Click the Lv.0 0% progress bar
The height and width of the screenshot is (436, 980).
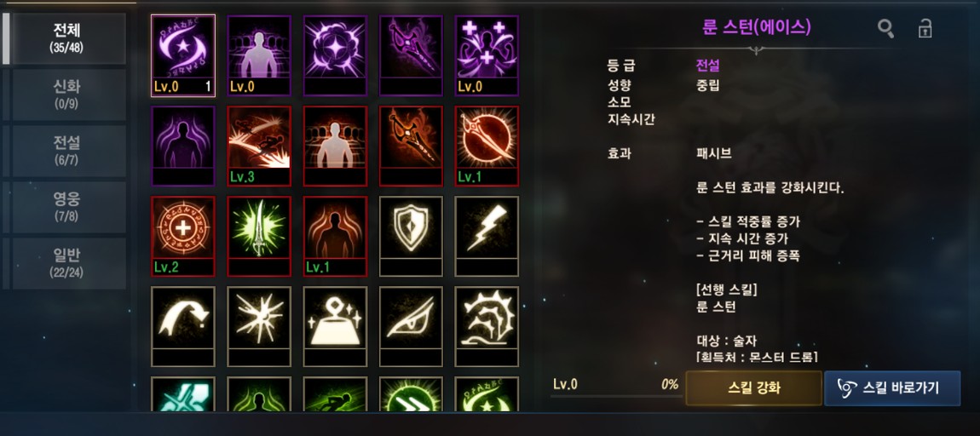[x=615, y=388]
